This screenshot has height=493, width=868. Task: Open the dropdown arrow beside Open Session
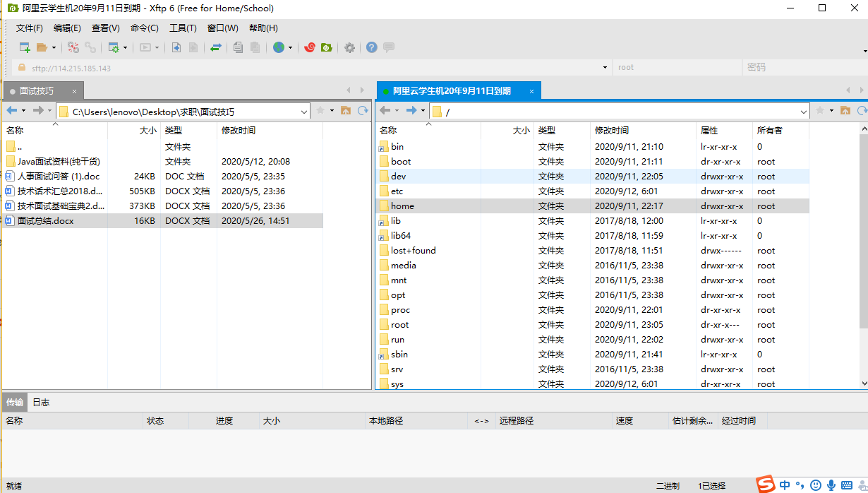pos(52,48)
